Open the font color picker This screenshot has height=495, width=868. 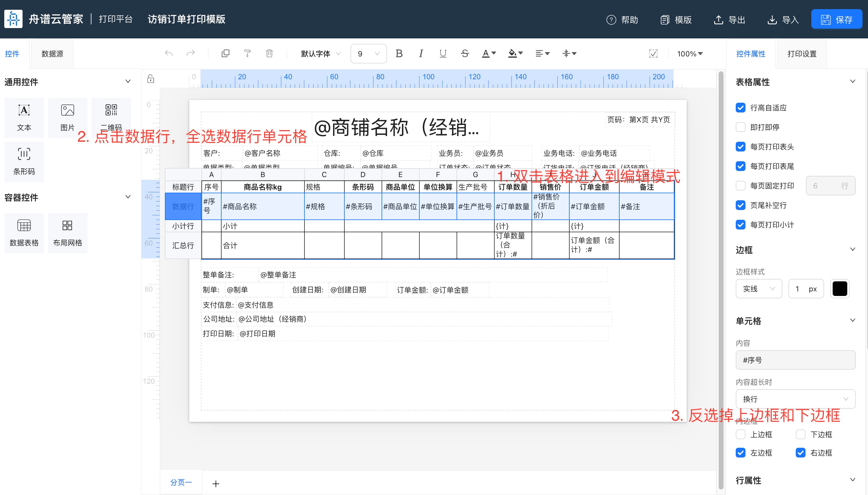click(489, 53)
